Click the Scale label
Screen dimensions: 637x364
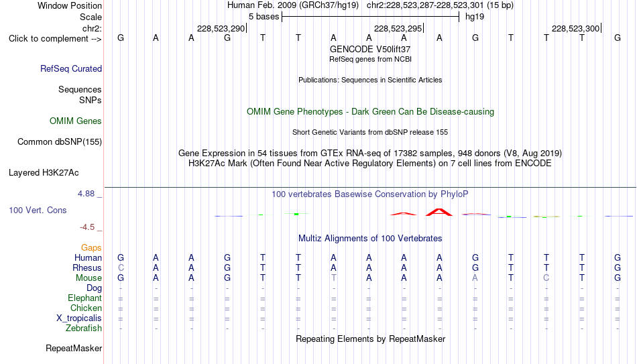91,17
